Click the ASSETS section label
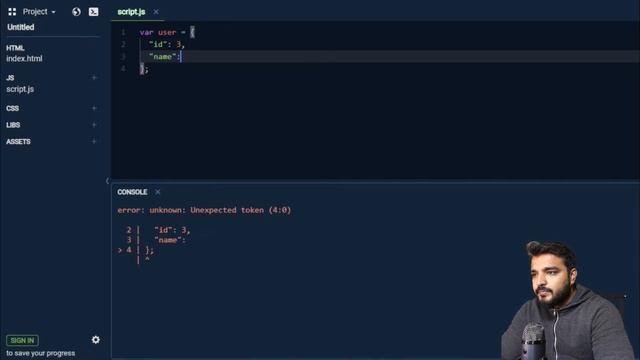This screenshot has width=640, height=360. coord(18,142)
